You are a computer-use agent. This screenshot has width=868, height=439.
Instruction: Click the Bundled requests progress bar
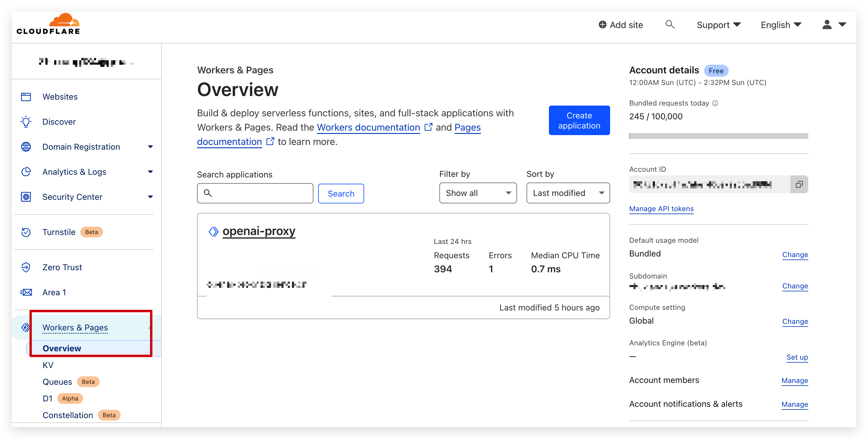pyautogui.click(x=718, y=136)
